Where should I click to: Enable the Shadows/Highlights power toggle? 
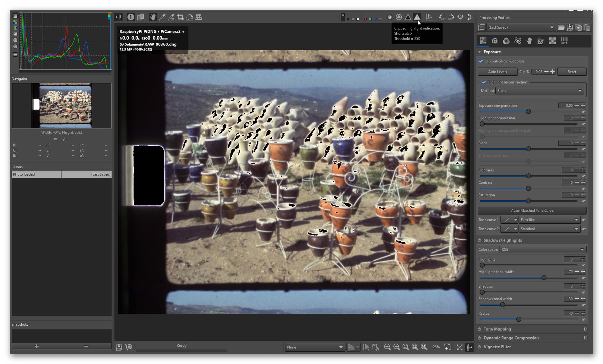(480, 240)
